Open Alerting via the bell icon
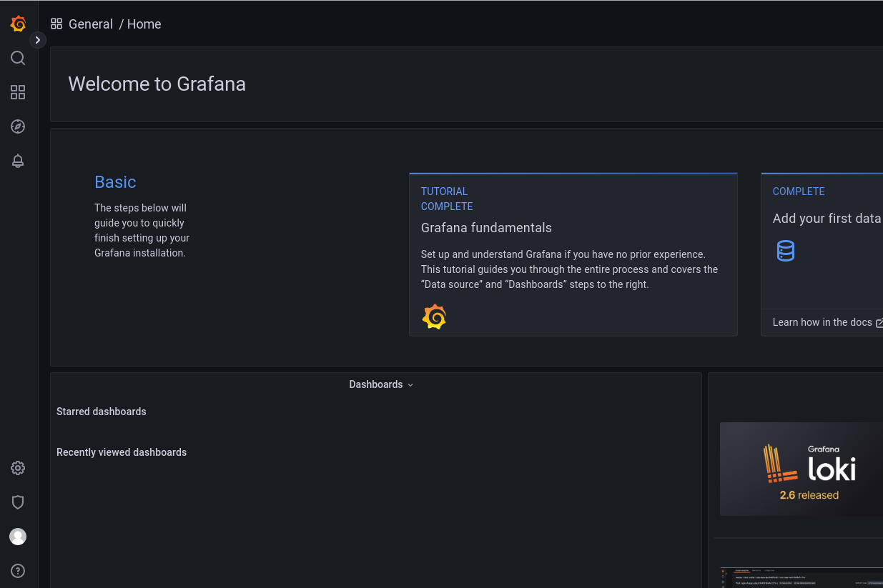Image resolution: width=883 pixels, height=588 pixels. [18, 161]
